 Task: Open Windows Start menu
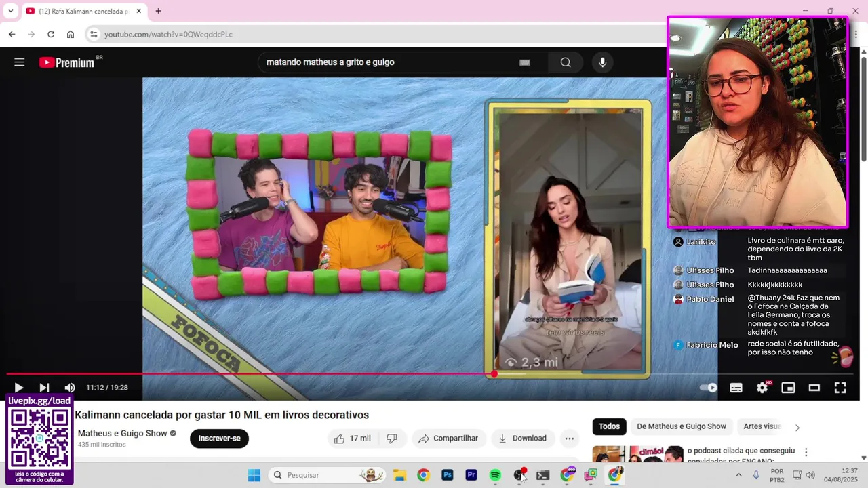(254, 475)
